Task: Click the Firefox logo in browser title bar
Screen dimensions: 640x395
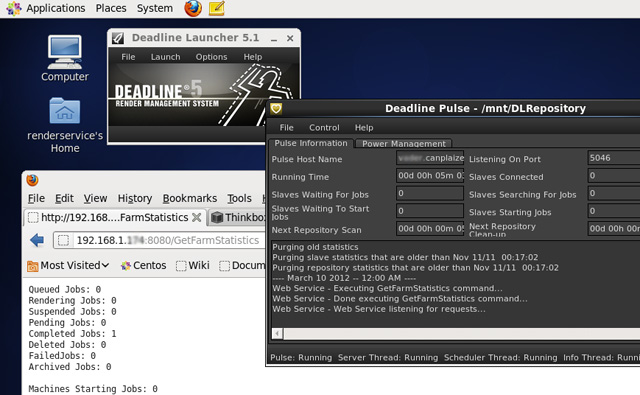Action: (x=32, y=180)
